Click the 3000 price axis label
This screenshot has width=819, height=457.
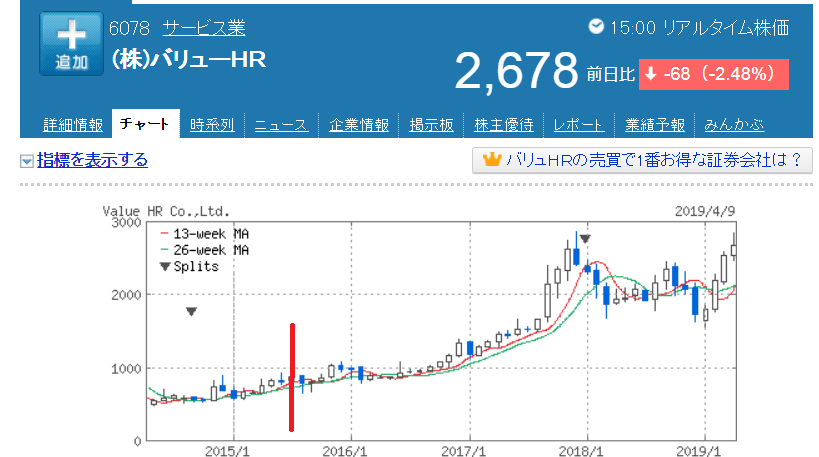(126, 222)
